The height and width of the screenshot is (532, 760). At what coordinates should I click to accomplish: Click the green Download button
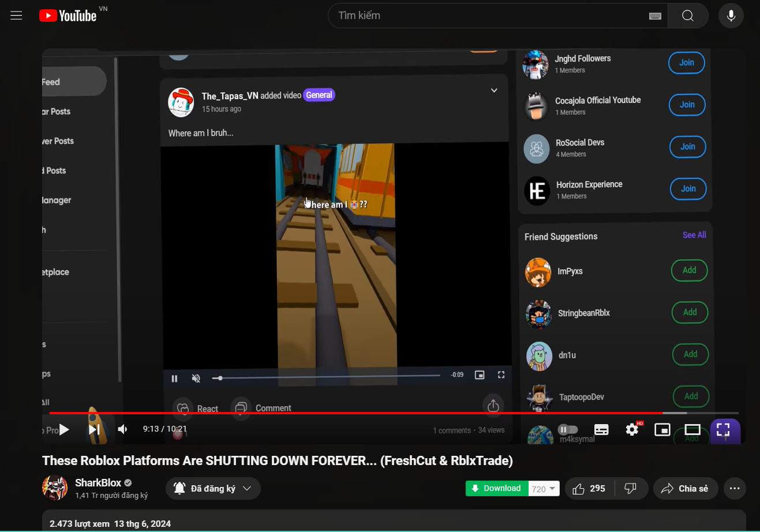[x=497, y=488]
